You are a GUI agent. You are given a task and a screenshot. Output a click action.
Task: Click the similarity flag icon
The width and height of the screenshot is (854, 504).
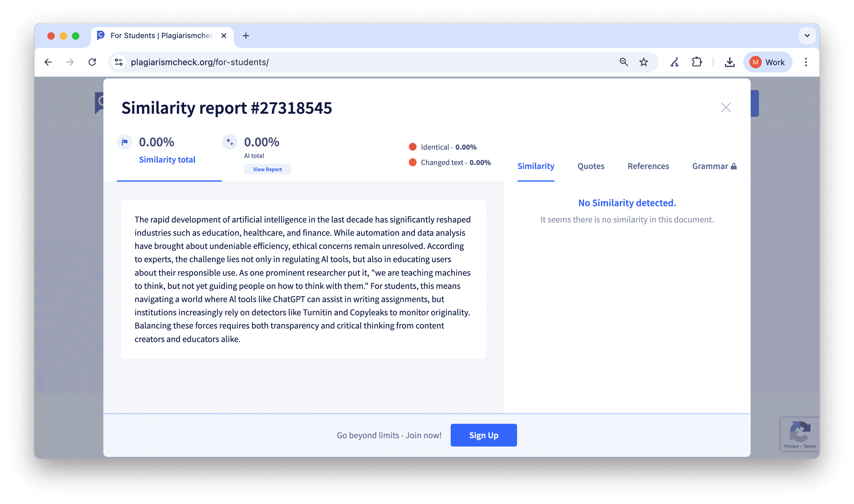point(125,142)
